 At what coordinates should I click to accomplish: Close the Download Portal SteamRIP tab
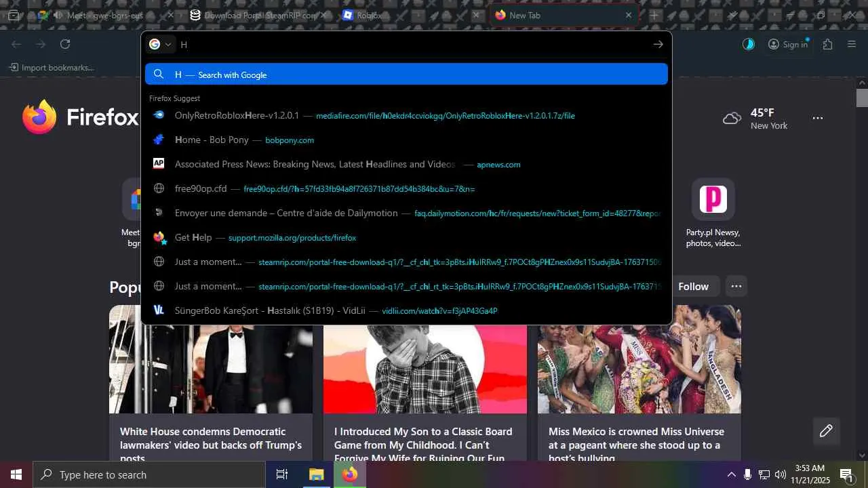323,15
